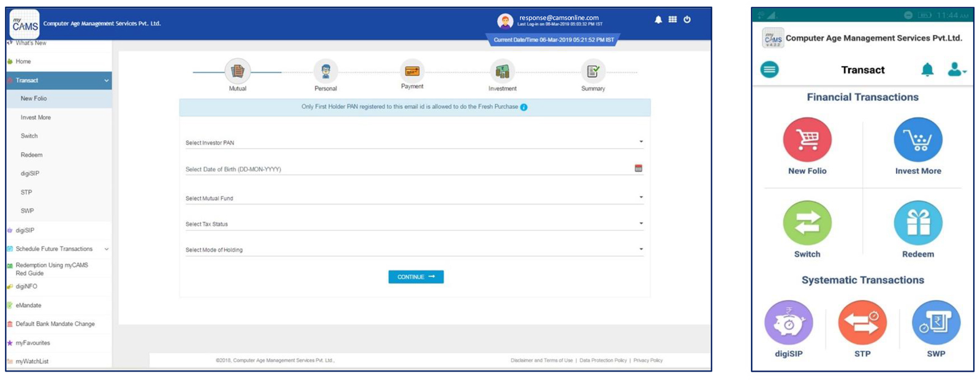980x382 pixels.
Task: Open Redeem from the Transact submenu
Action: (x=31, y=155)
